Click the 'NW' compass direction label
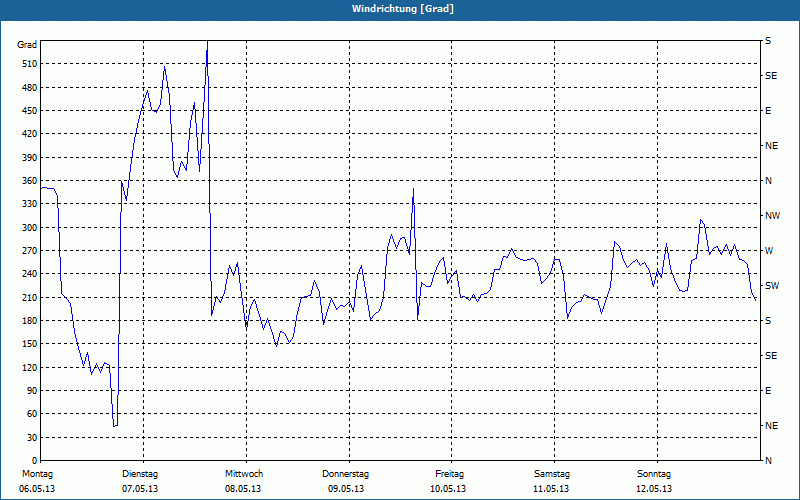The height and width of the screenshot is (500, 800). tap(773, 216)
